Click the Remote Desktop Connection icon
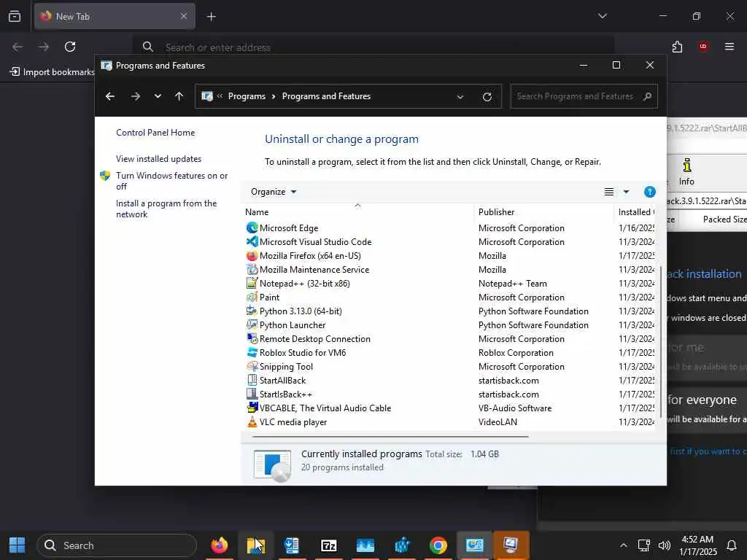The width and height of the screenshot is (747, 560). tap(252, 338)
